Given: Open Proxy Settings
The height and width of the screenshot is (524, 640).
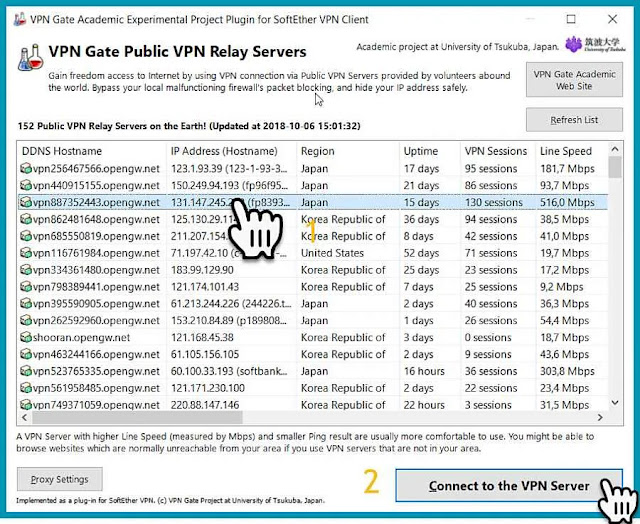Looking at the screenshot, I should click(x=60, y=479).
